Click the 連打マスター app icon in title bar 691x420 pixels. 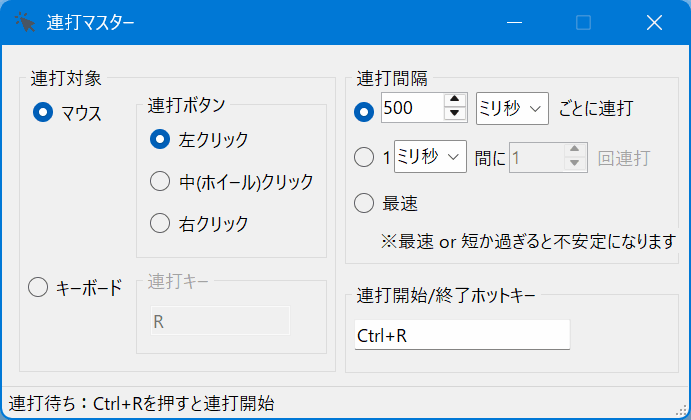(24, 22)
